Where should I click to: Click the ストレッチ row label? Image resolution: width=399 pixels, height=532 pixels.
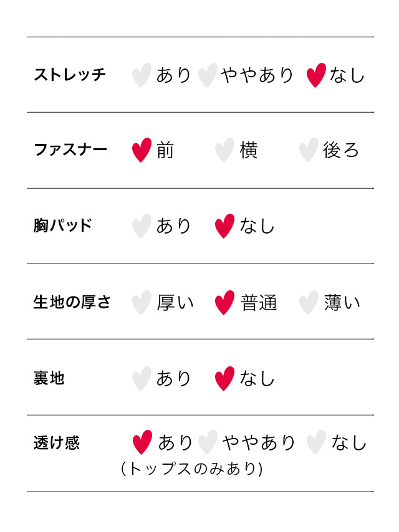(70, 75)
